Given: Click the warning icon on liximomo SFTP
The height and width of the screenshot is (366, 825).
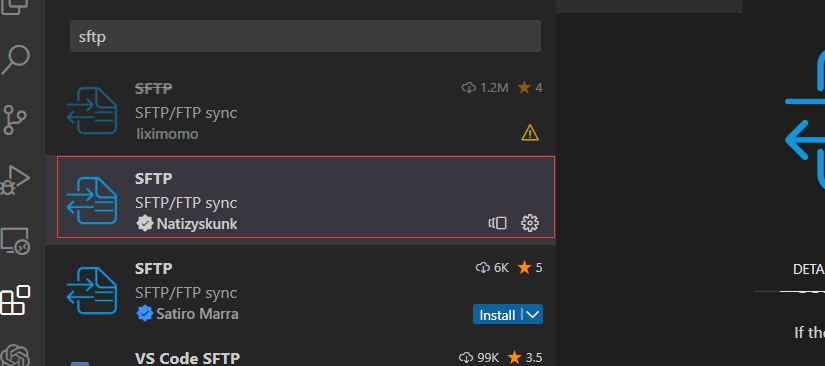Looking at the screenshot, I should 530,133.
